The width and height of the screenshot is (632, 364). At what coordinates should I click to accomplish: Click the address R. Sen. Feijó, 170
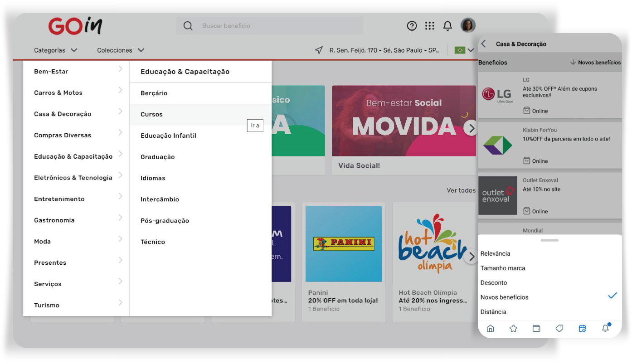coord(384,50)
